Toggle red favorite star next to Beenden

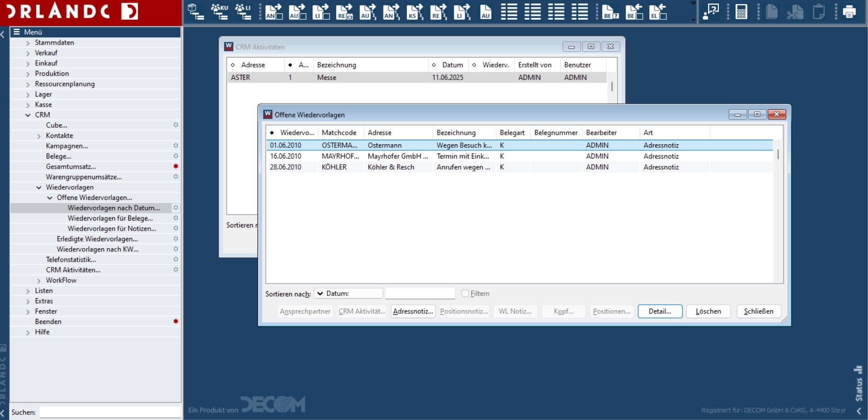[176, 321]
